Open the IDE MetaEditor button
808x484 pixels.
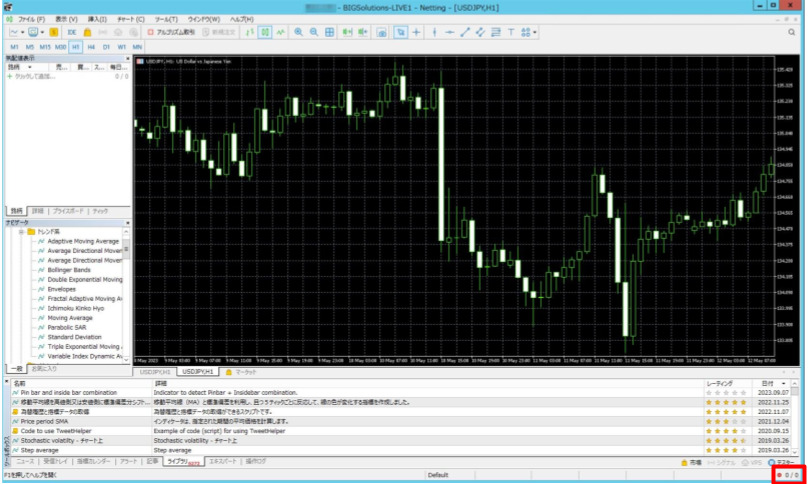(74, 32)
